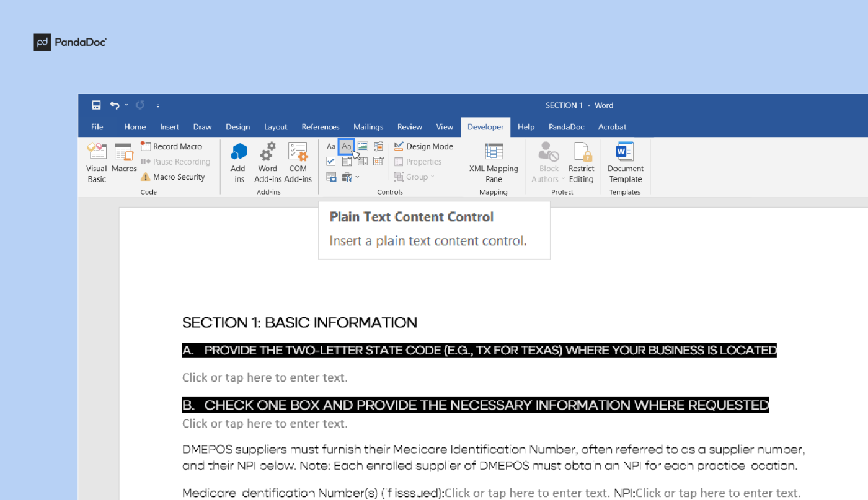
Task: Open Word Add-ins
Action: (268, 162)
